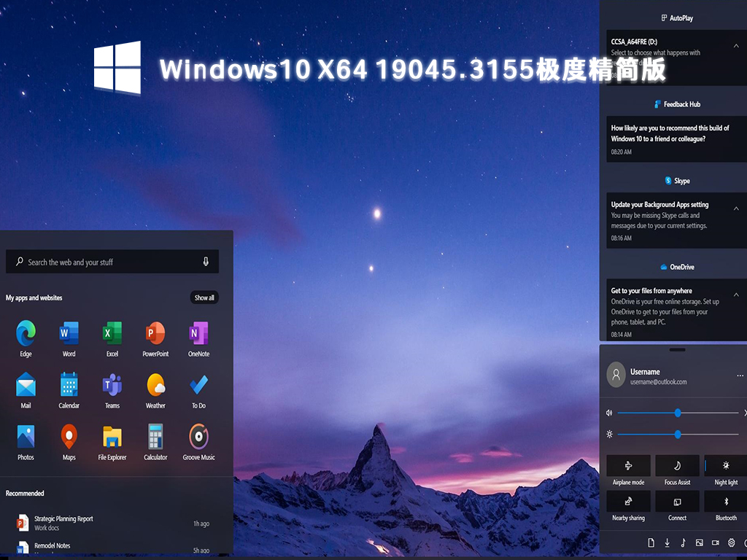Click the Recommended section heading
The width and height of the screenshot is (747, 560).
[25, 494]
